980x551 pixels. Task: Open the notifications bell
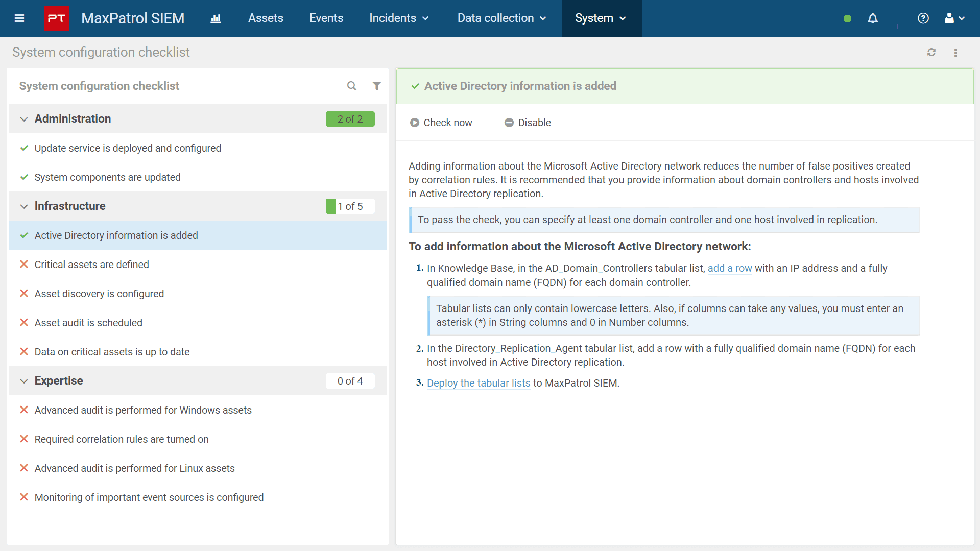(873, 18)
